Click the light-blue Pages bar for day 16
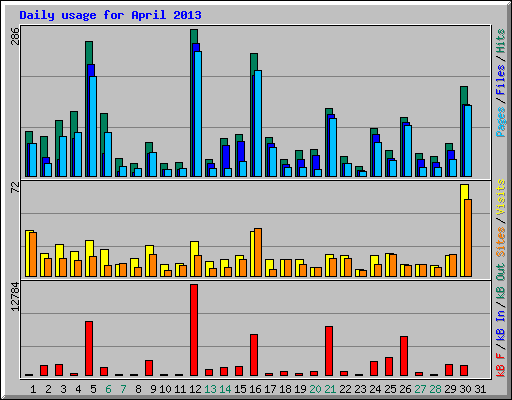This screenshot has width=512, height=400. (x=258, y=123)
